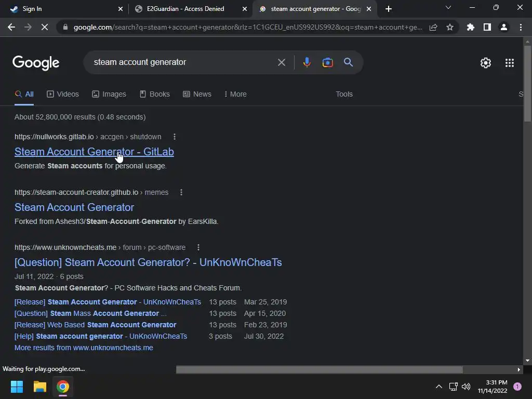Open a new browser tab
Screen dimensions: 532x399
(389, 9)
